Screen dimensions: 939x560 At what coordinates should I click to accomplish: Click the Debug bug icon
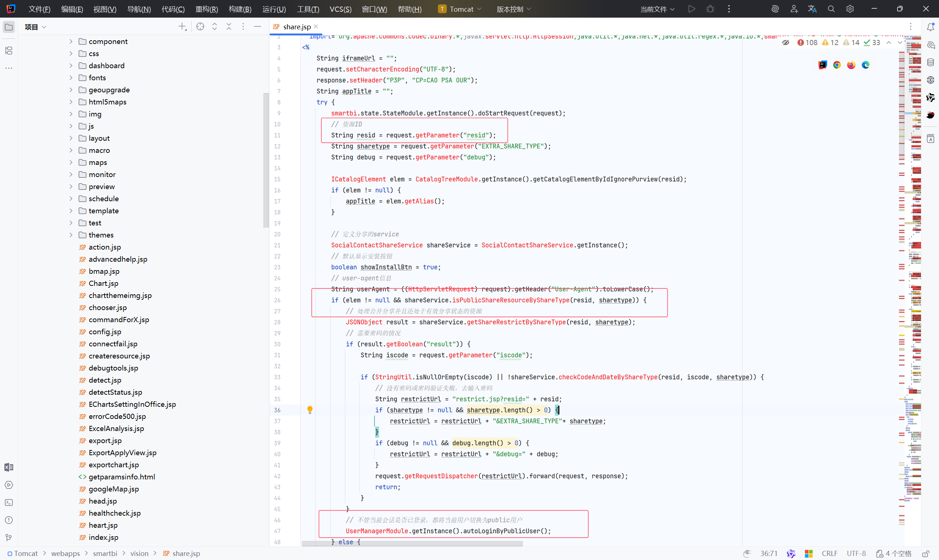click(710, 9)
